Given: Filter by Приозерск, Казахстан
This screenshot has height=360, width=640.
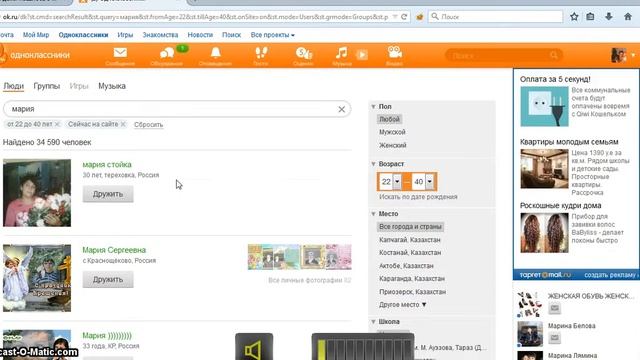Looking at the screenshot, I should click(413, 292).
